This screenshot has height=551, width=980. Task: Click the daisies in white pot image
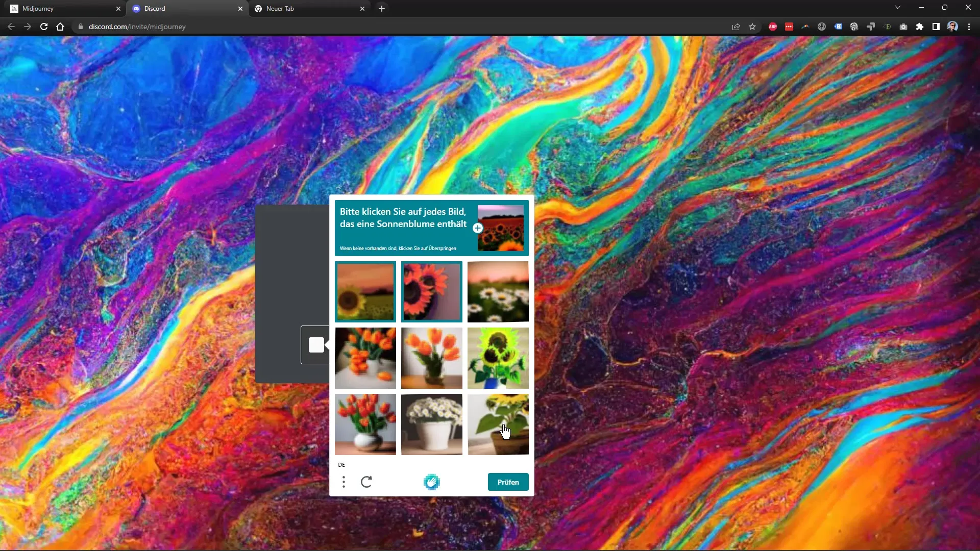(432, 424)
